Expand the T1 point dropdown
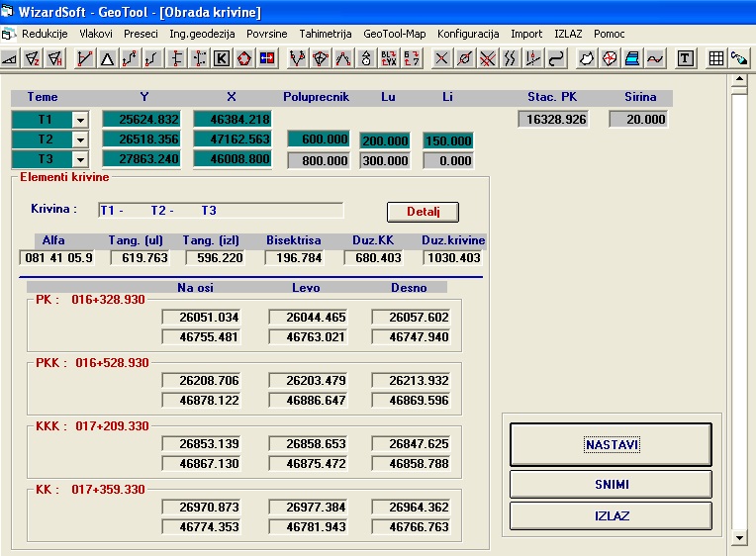 (80, 120)
